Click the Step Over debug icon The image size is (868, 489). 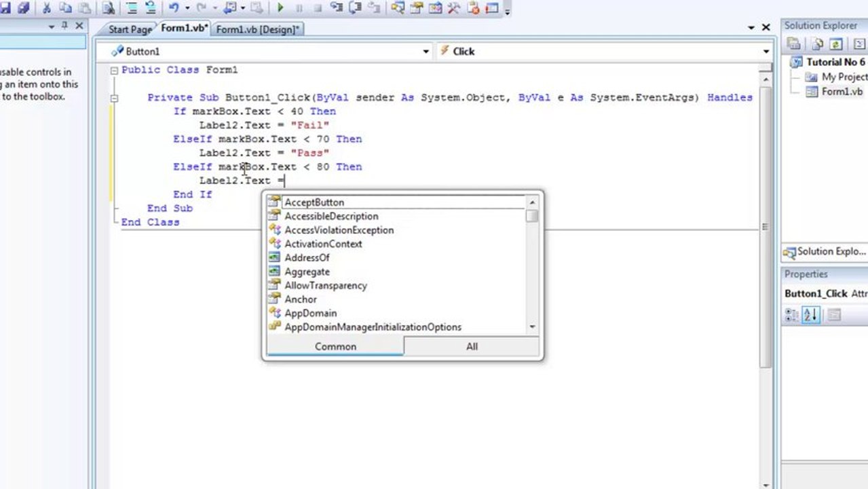point(355,8)
